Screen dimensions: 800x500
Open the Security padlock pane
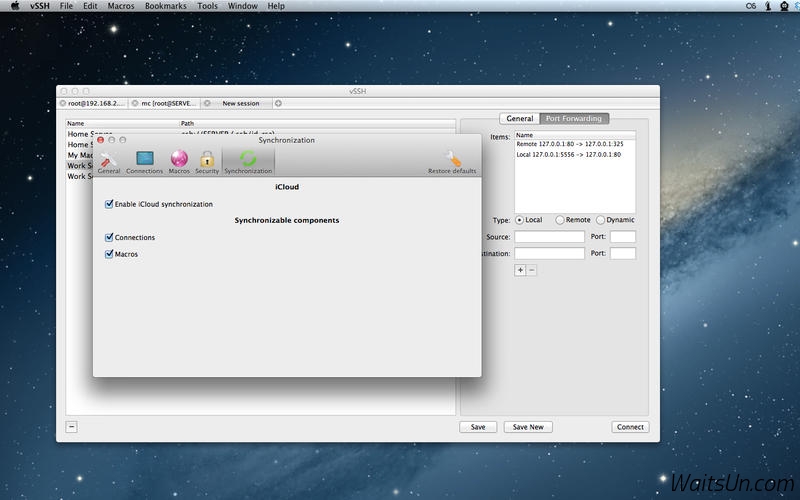(207, 163)
